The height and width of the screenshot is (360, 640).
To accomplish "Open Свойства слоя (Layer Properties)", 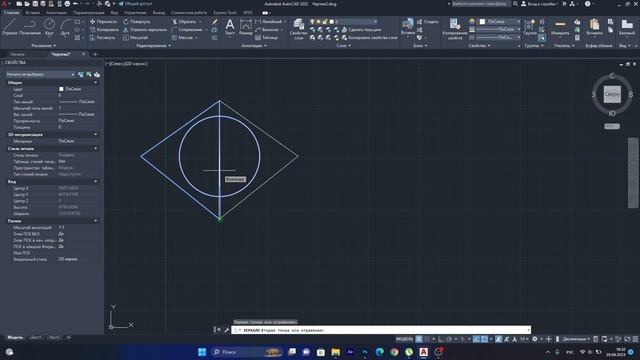I will pyautogui.click(x=298, y=29).
